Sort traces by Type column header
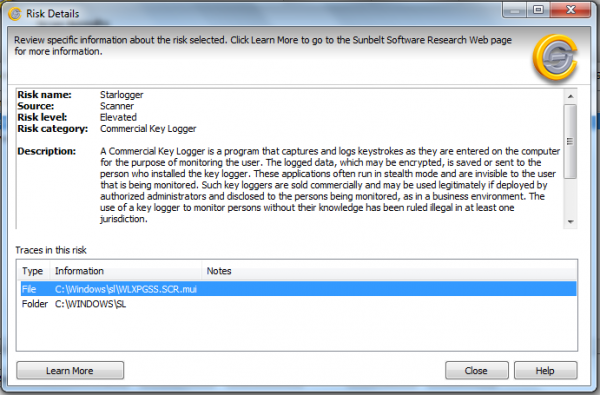 coord(33,271)
